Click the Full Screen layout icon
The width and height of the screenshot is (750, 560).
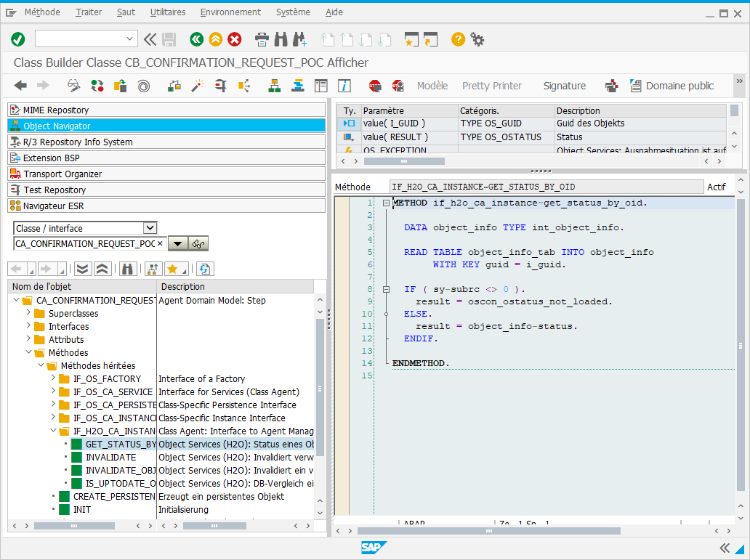coord(321,86)
